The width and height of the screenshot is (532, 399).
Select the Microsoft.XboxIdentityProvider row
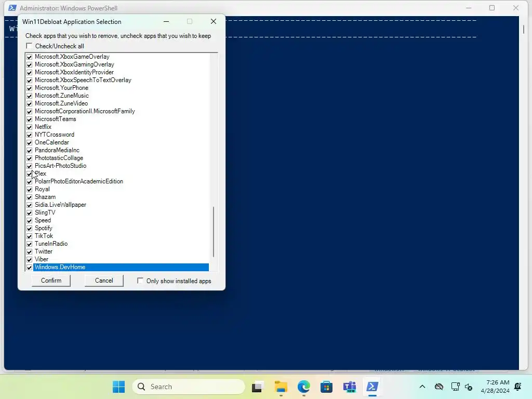point(117,72)
